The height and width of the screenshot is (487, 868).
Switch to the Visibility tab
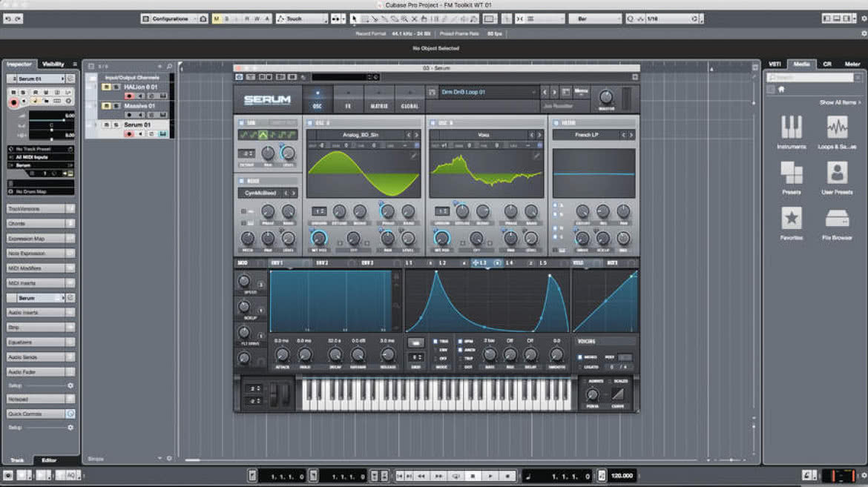53,64
